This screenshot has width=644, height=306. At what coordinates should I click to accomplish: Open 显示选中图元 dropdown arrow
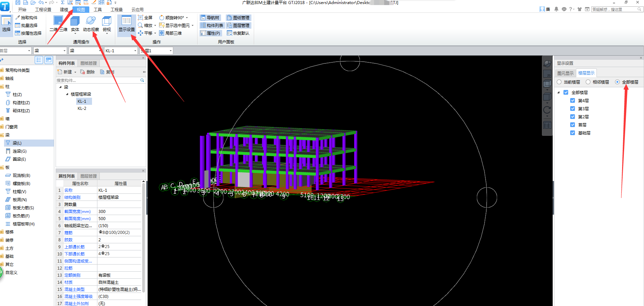point(192,26)
